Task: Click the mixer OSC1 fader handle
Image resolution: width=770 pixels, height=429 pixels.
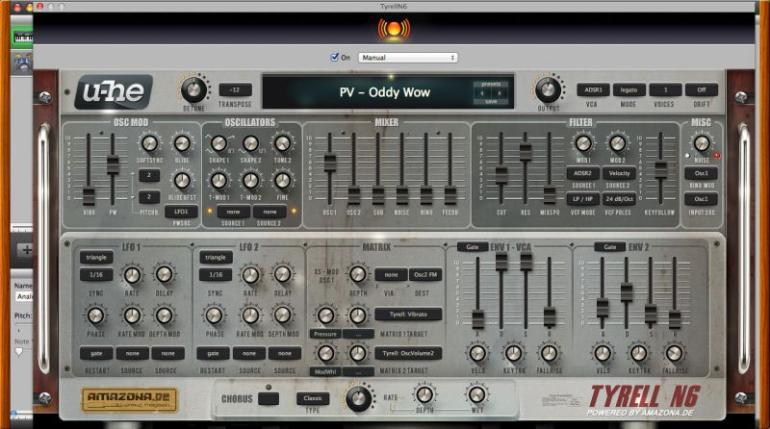Action: pos(330,163)
